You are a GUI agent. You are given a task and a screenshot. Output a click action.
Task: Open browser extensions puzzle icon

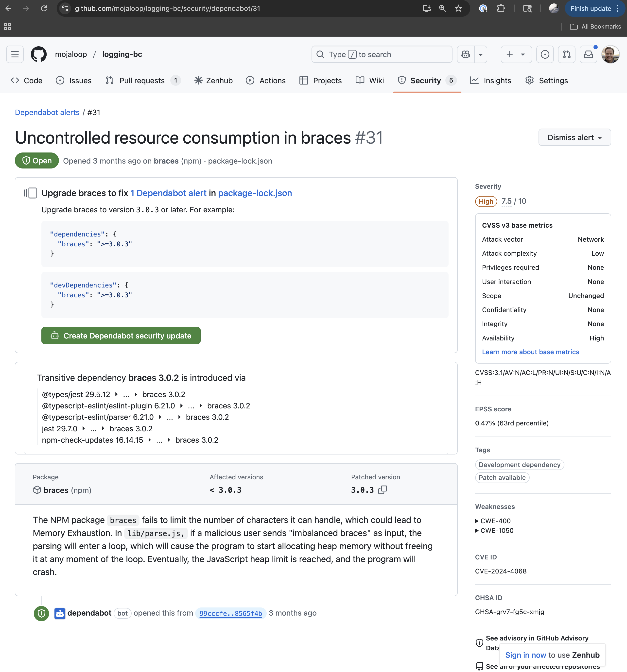pyautogui.click(x=501, y=8)
